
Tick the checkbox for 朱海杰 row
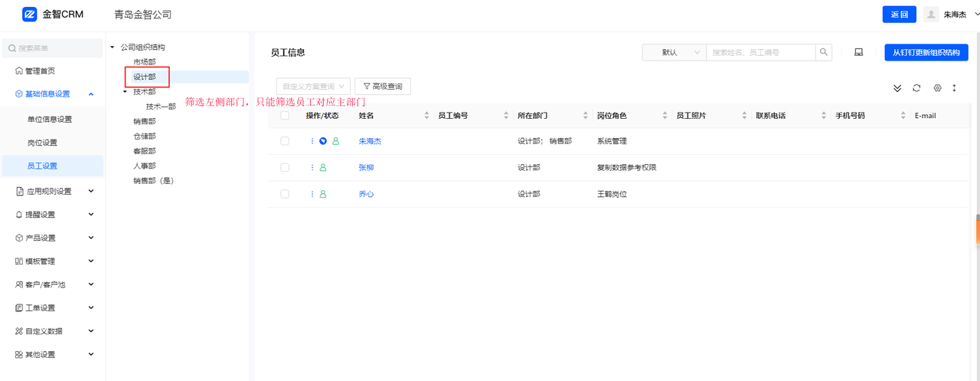(x=285, y=141)
